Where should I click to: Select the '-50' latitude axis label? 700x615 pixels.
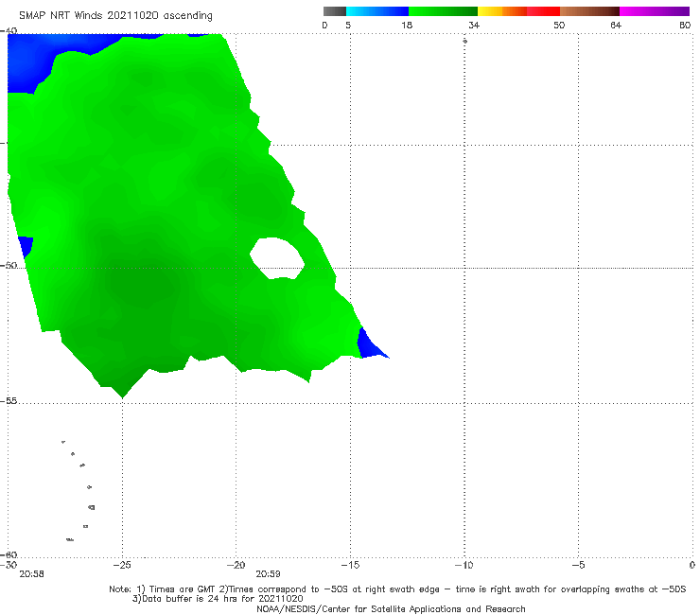coord(9,265)
